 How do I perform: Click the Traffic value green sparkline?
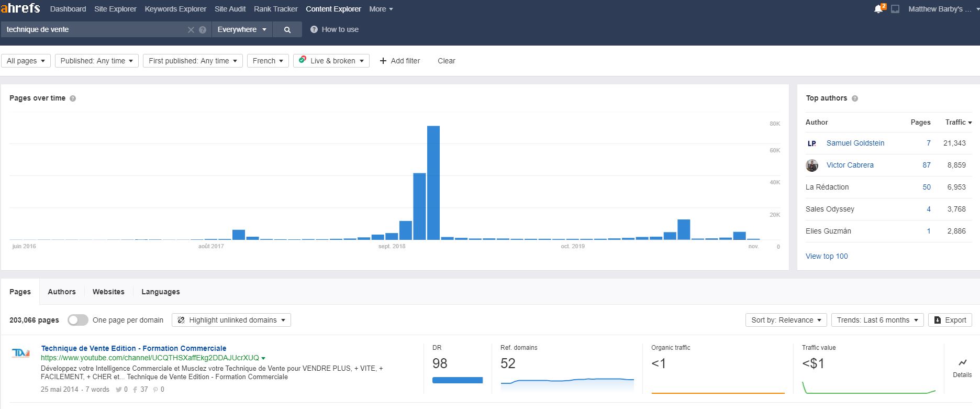pyautogui.click(x=868, y=388)
